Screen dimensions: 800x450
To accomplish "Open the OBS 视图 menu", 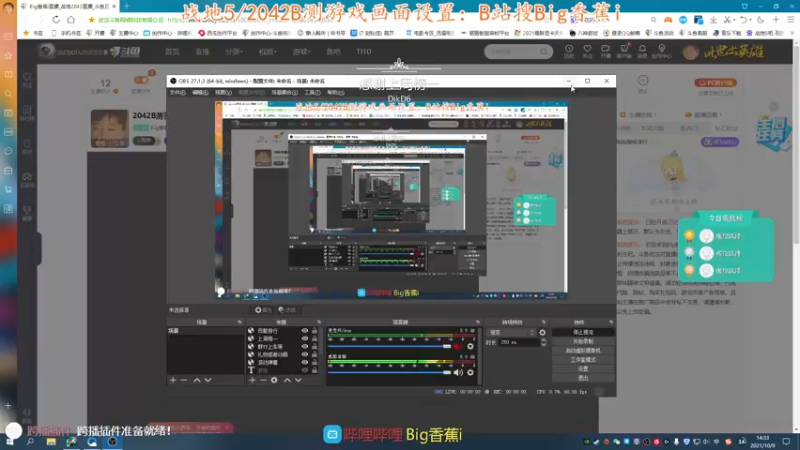I will tap(223, 93).
